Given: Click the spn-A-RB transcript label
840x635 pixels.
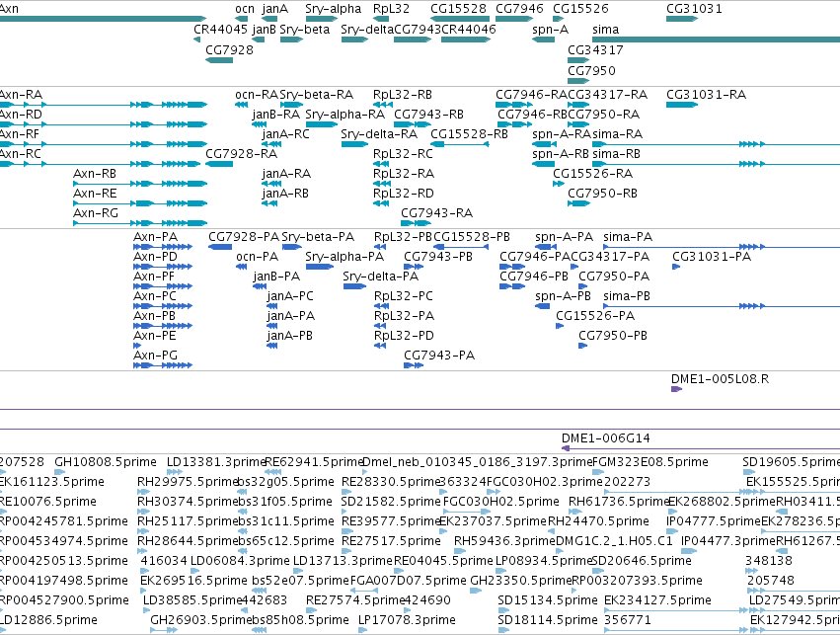Looking at the screenshot, I should [561, 154].
